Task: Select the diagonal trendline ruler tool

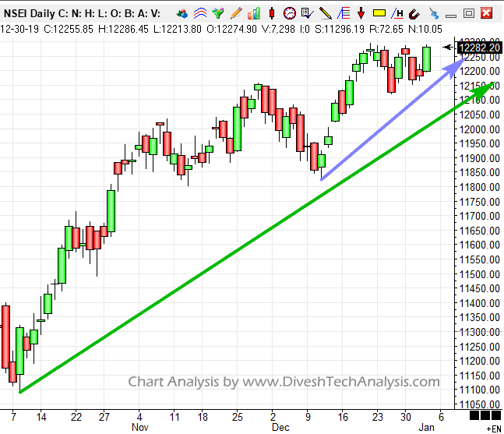Action: coord(325,13)
